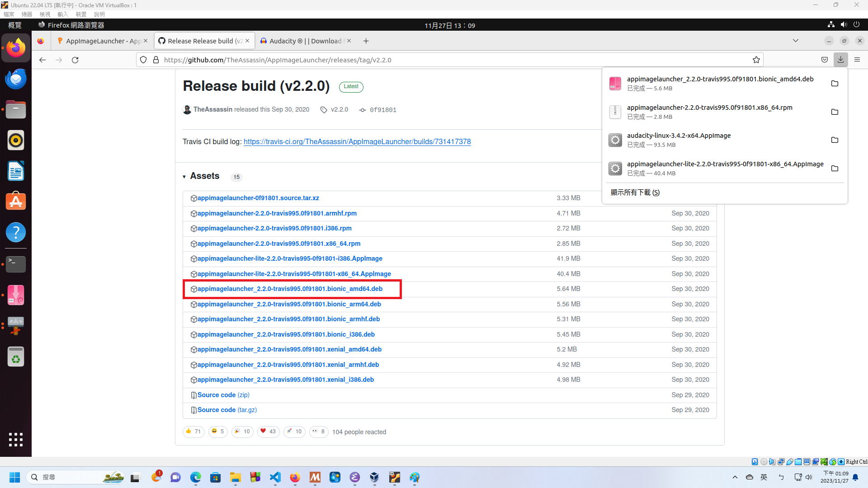Viewport: 868px width, 488px height.
Task: Reload the page with the refresh icon
Action: pyautogui.click(x=75, y=60)
